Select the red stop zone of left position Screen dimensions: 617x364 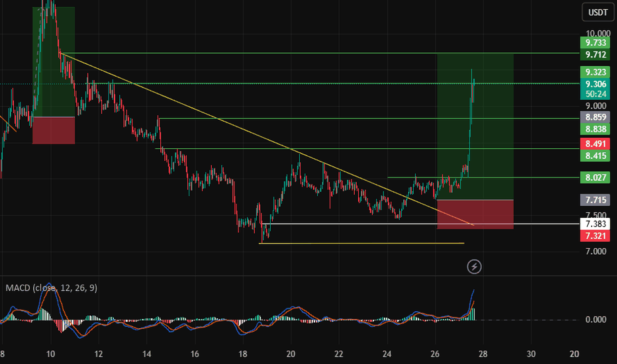54,130
